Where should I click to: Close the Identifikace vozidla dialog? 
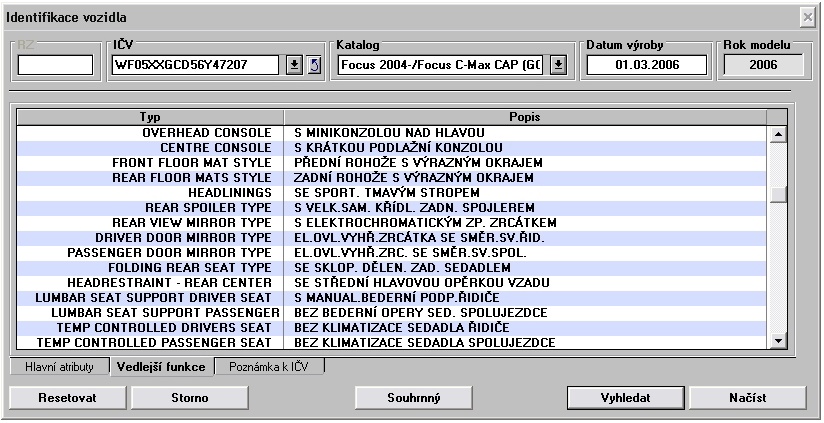click(807, 18)
